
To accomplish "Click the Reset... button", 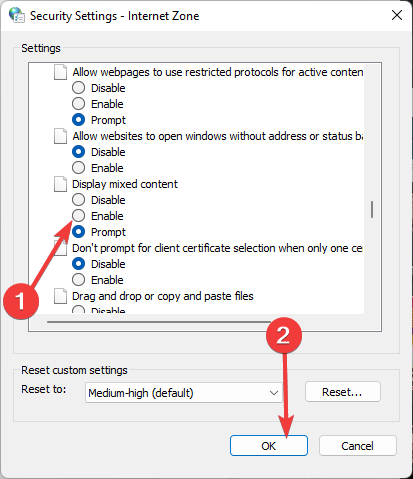I will [343, 392].
